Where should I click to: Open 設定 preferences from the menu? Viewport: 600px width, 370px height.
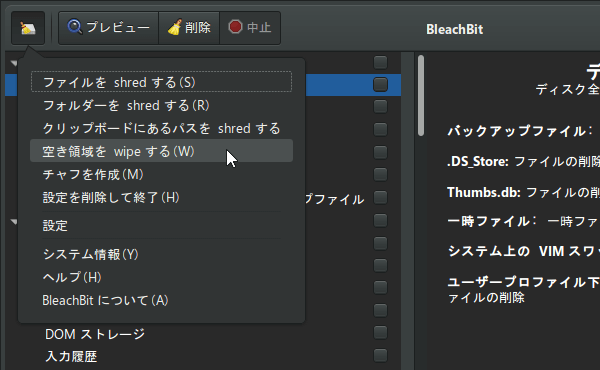(161, 225)
